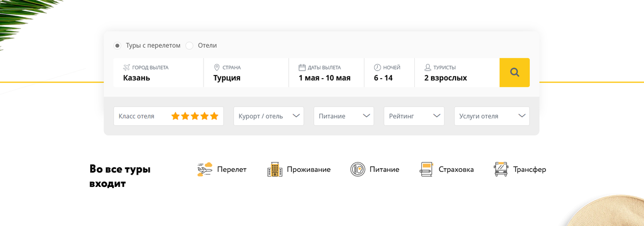Set hotel class to five stars
644x226 pixels.
(214, 116)
